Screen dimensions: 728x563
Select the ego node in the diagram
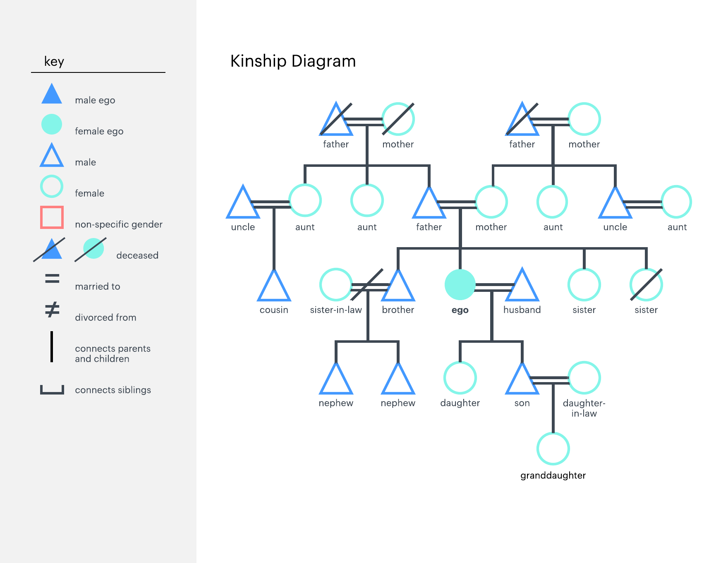[x=460, y=285]
